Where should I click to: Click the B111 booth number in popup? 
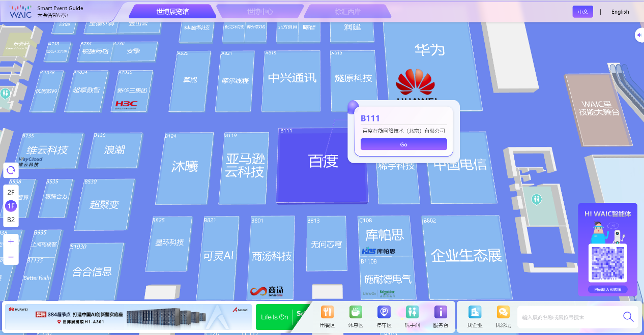[x=370, y=118]
